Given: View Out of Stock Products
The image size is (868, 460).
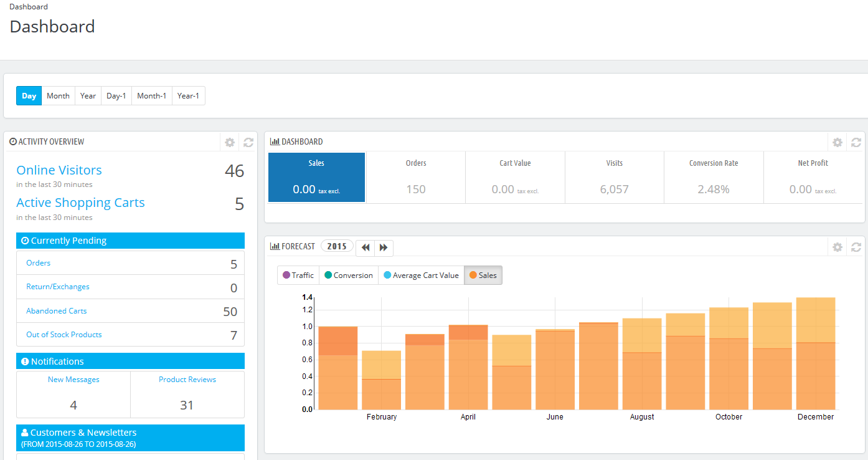Looking at the screenshot, I should pyautogui.click(x=64, y=334).
